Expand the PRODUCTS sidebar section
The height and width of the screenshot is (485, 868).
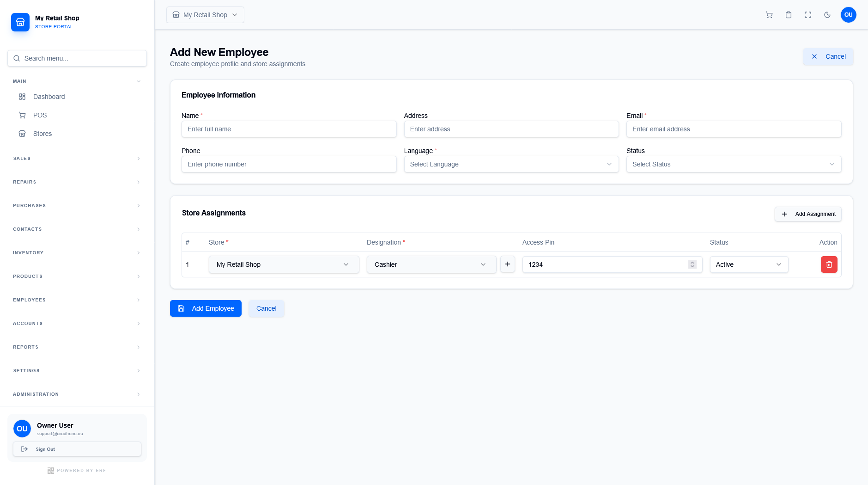(77, 276)
